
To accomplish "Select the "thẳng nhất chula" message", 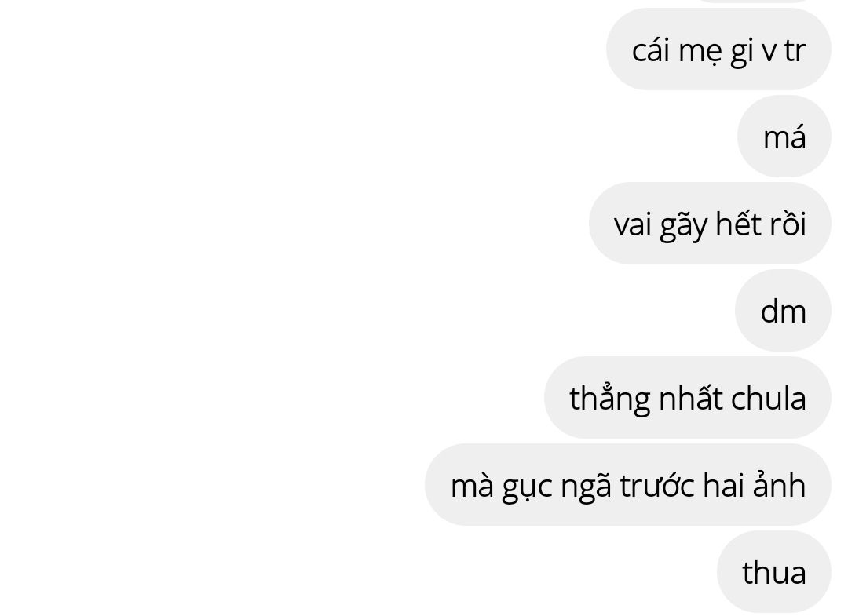I will 687,398.
